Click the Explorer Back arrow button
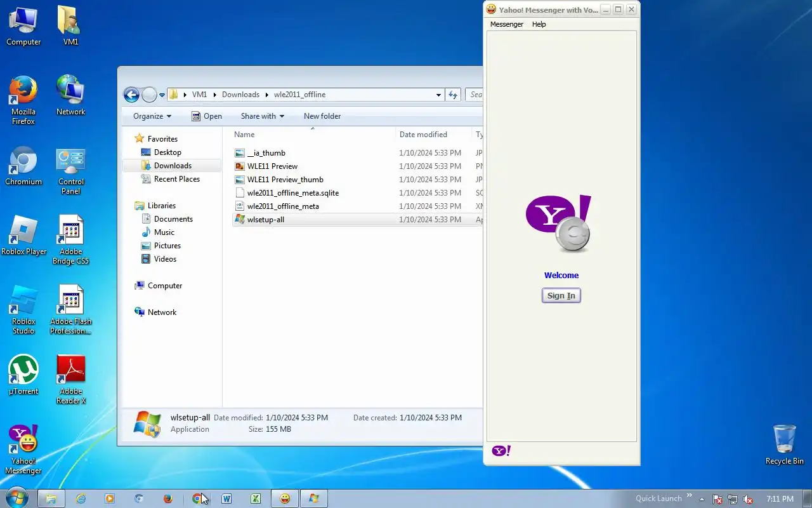812x508 pixels. [x=131, y=95]
